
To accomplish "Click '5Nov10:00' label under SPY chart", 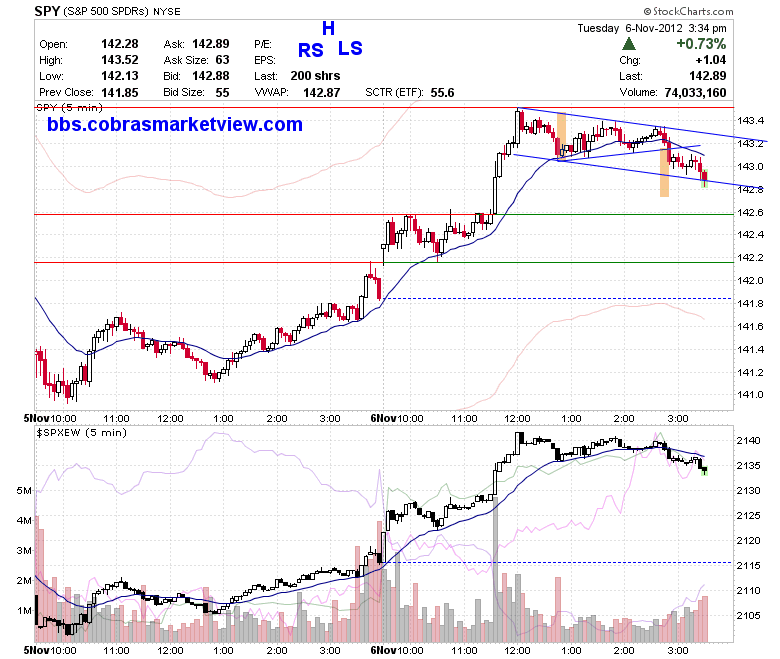I will (x=50, y=418).
